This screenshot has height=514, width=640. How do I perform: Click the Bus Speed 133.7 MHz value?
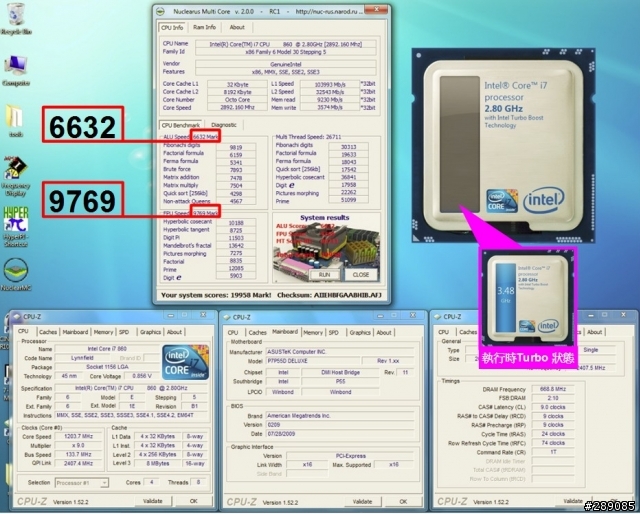(79, 454)
